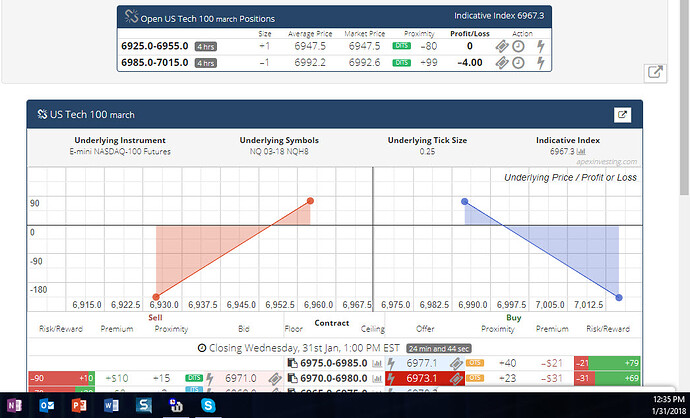The width and height of the screenshot is (690, 418).
Task: Click the red sell spread peak point
Action: click(310, 201)
